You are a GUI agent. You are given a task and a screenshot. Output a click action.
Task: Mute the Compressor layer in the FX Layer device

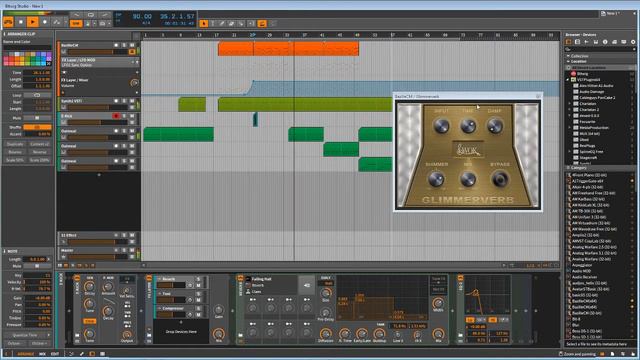(198, 315)
